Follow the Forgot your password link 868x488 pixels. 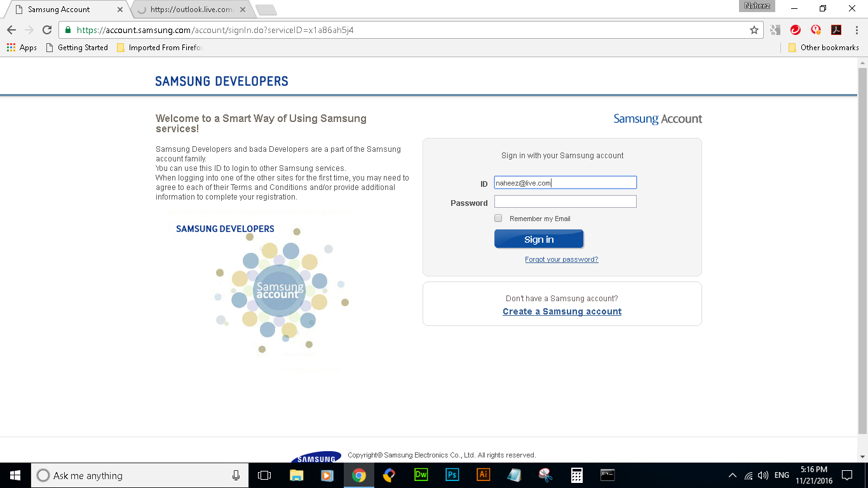coord(562,259)
